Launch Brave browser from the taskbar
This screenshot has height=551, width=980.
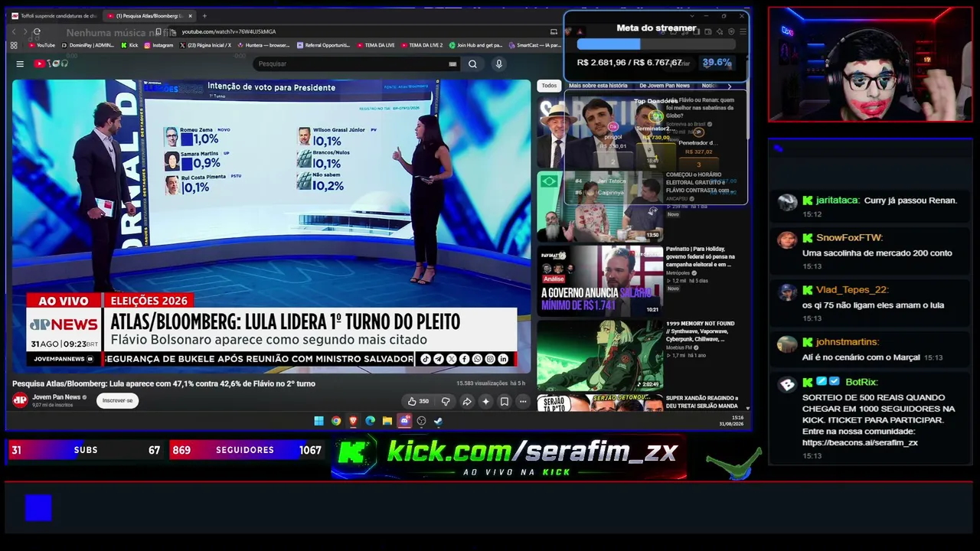tap(353, 421)
